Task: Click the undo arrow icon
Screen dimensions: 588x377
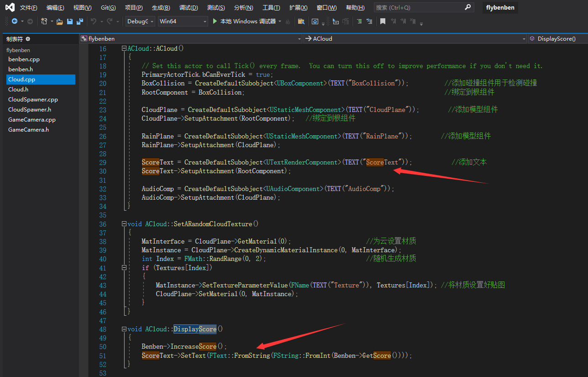Action: click(94, 21)
